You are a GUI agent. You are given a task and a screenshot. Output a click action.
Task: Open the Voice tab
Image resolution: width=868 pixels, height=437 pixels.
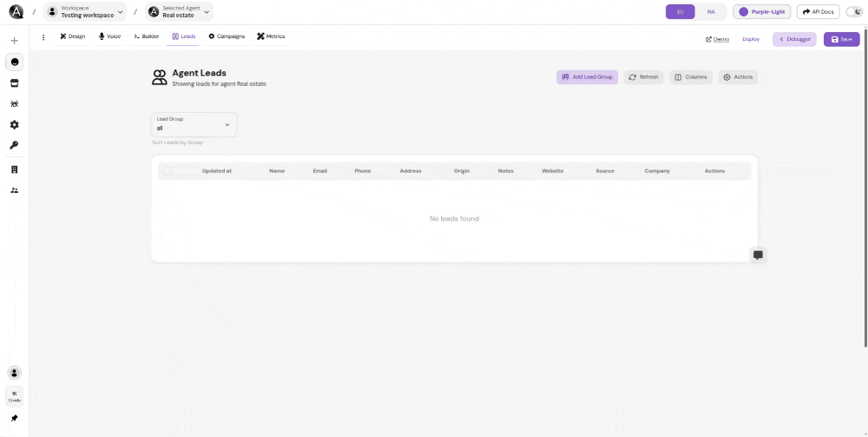click(x=109, y=36)
